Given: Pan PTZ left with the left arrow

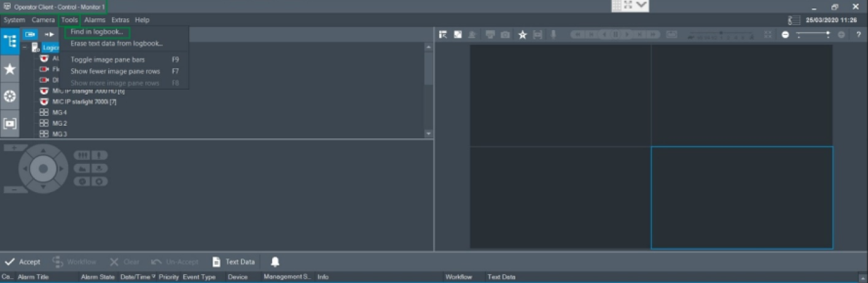Looking at the screenshot, I should [x=25, y=168].
